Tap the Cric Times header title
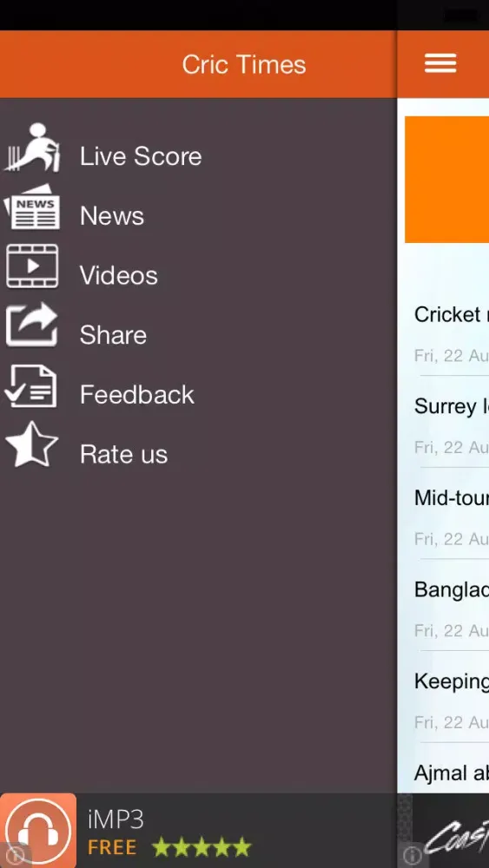The height and width of the screenshot is (868, 489). click(244, 65)
